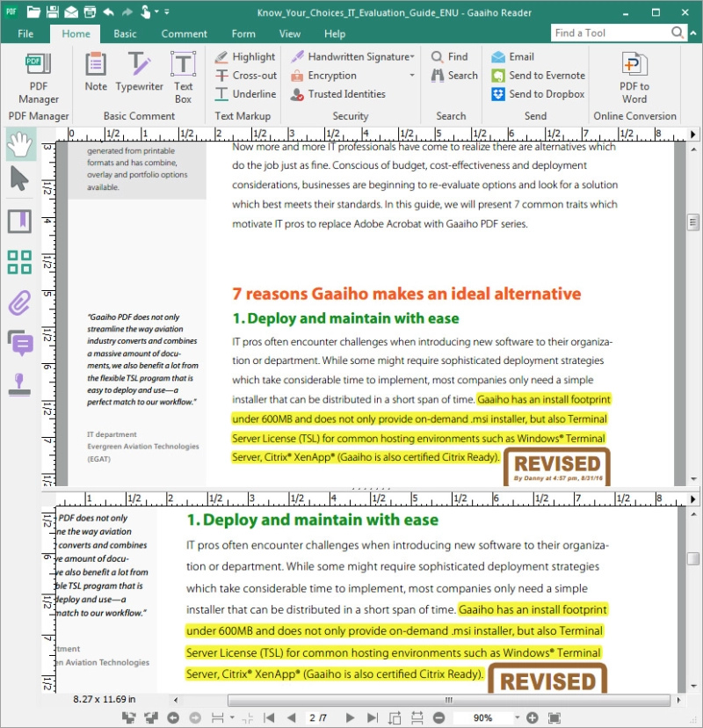Select the arrow Select tool in the sidebar
Screen dimensions: 703x728
(x=19, y=178)
